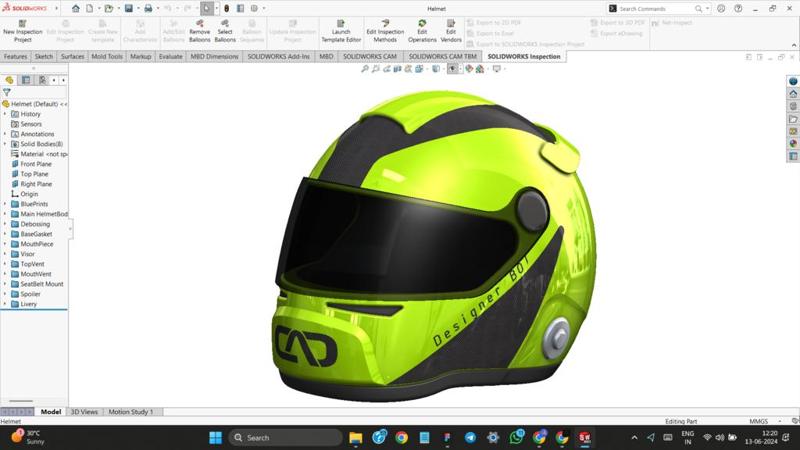Open the Options gear icon in the quick toolbar

[x=254, y=8]
